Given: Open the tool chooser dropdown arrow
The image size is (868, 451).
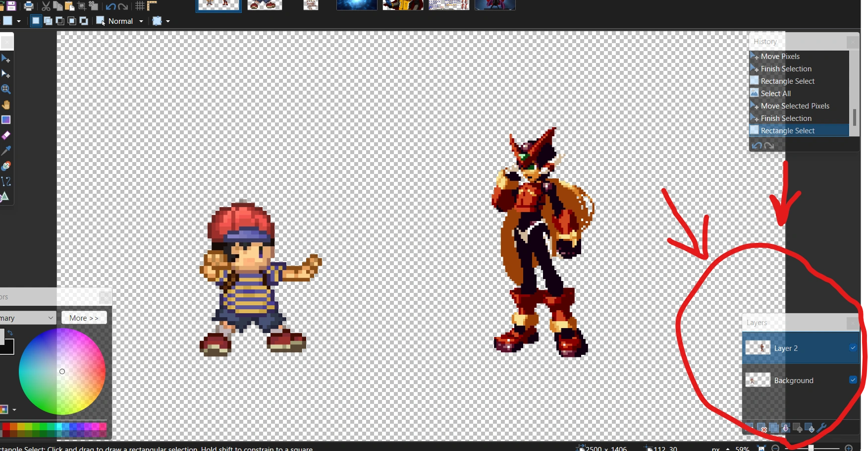Looking at the screenshot, I should 19,21.
